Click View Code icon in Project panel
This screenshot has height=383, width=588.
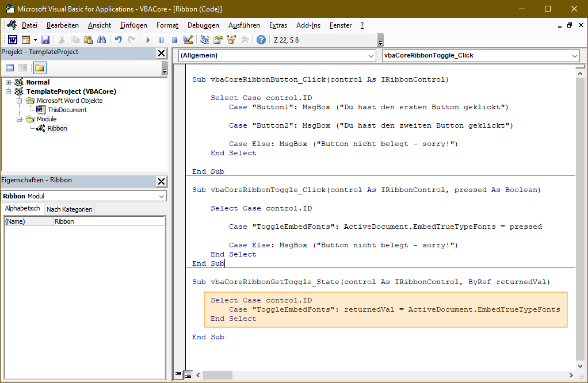10,68
